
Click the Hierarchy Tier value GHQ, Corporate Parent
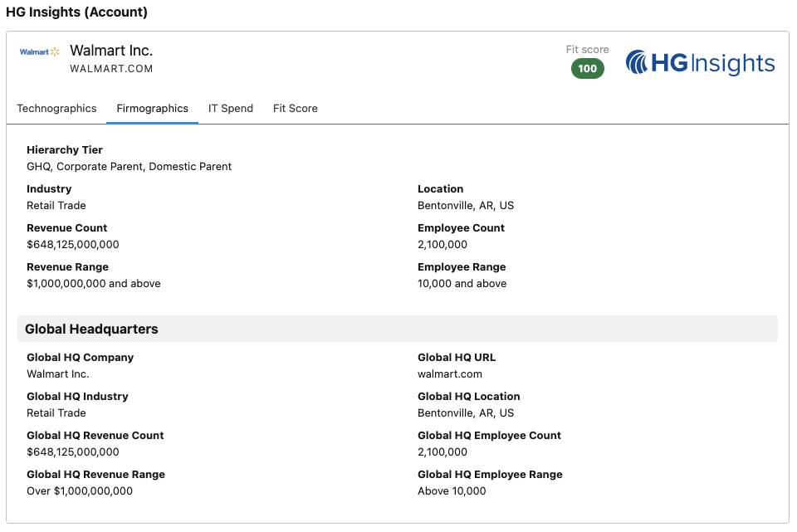pyautogui.click(x=130, y=167)
